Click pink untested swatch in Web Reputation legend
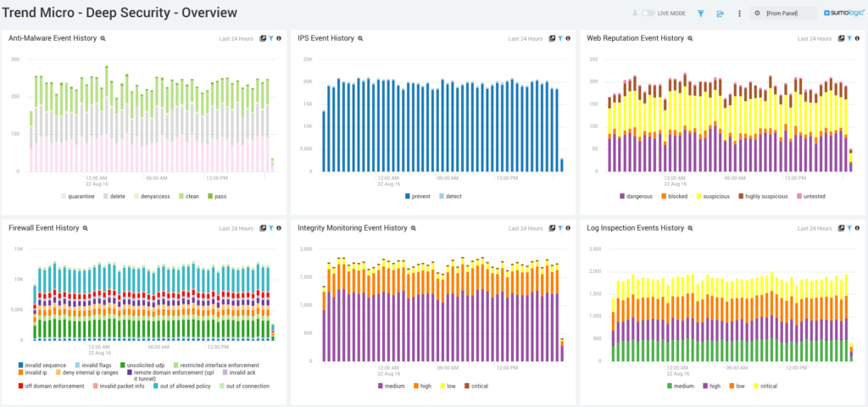Screen dimensions: 868x407 [799, 196]
